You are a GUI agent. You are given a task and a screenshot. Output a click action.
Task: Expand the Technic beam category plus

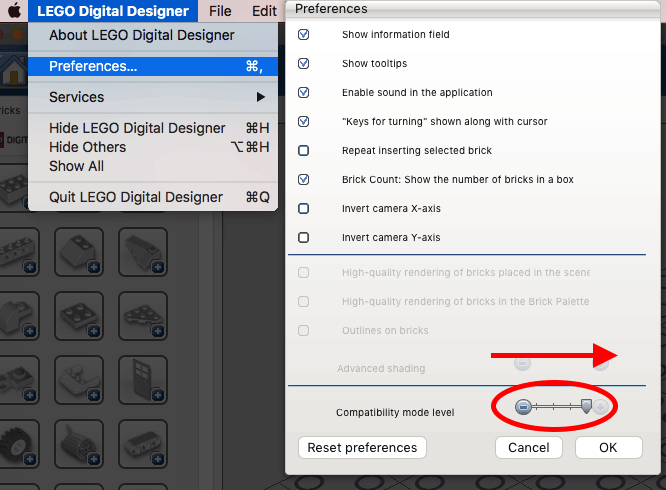click(x=158, y=459)
